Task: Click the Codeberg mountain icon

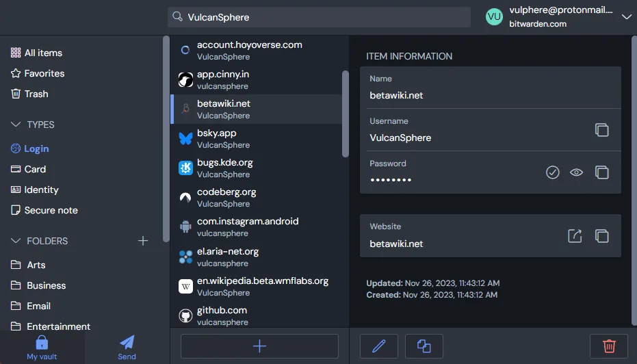Action: coord(185,198)
